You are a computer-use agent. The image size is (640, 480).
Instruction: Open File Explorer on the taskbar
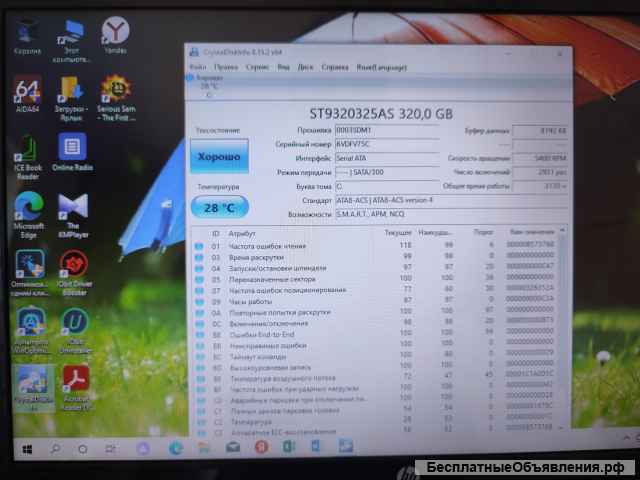point(204,448)
